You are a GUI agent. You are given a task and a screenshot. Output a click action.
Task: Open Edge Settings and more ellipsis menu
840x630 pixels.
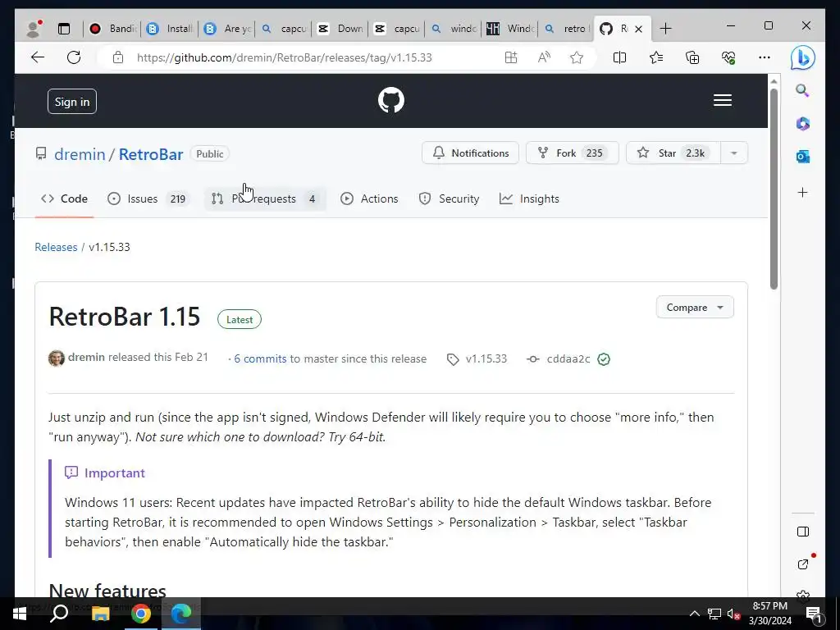click(x=765, y=57)
